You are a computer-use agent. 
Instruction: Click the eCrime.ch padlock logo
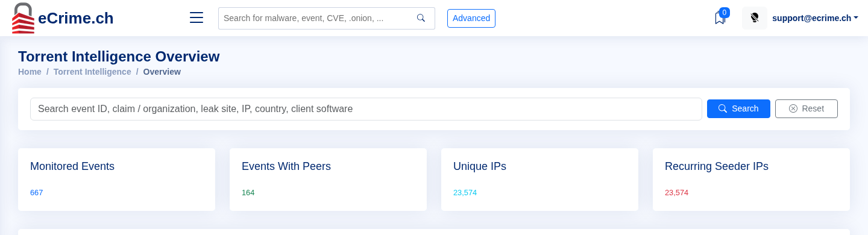click(23, 18)
